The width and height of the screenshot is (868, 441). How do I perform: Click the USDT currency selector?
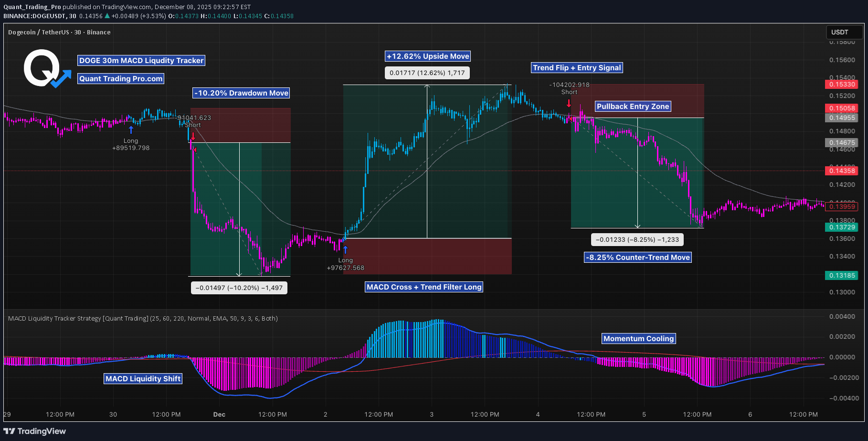844,32
